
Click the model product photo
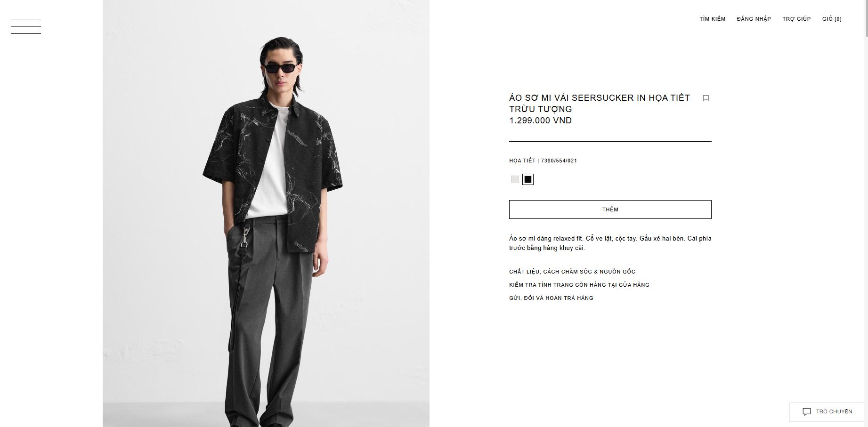pos(266,213)
